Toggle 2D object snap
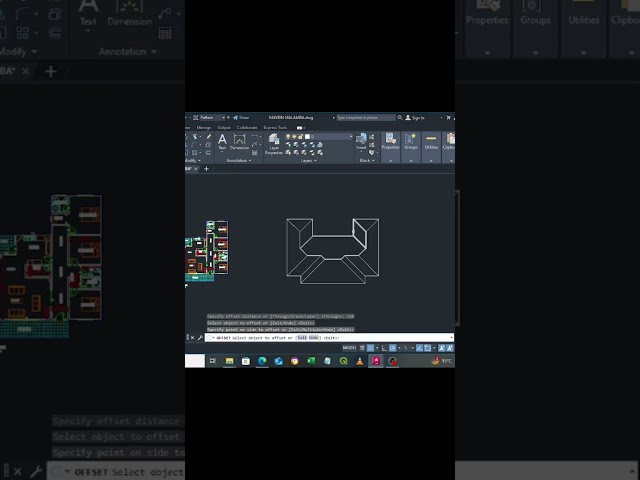The height and width of the screenshot is (480, 640). 427,348
